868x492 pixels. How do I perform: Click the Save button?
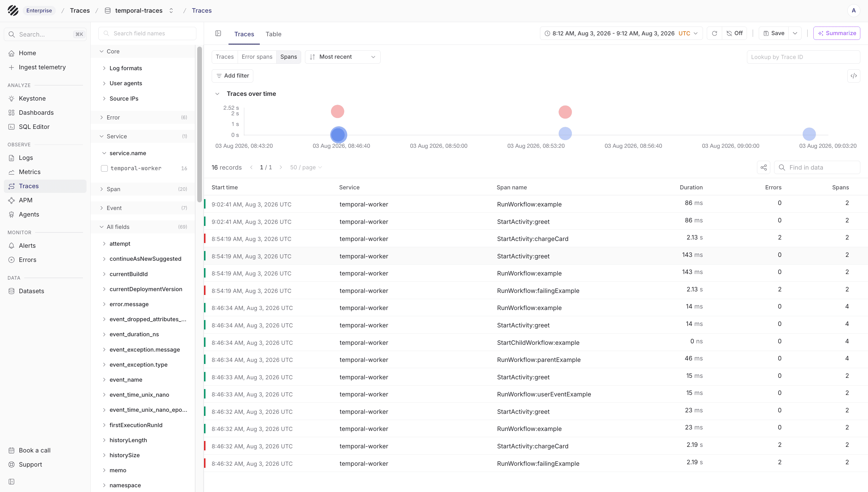pos(774,33)
